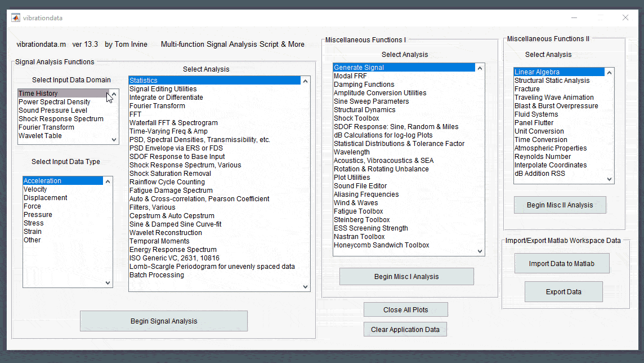Click Import Data to Matlab
The image size is (644, 363).
click(x=562, y=263)
